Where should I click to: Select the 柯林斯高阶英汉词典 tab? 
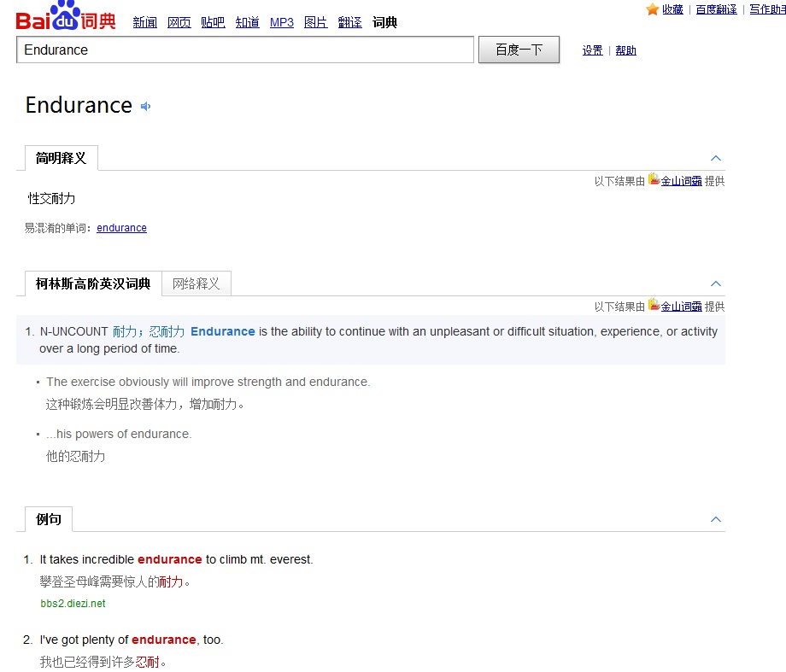coord(93,283)
